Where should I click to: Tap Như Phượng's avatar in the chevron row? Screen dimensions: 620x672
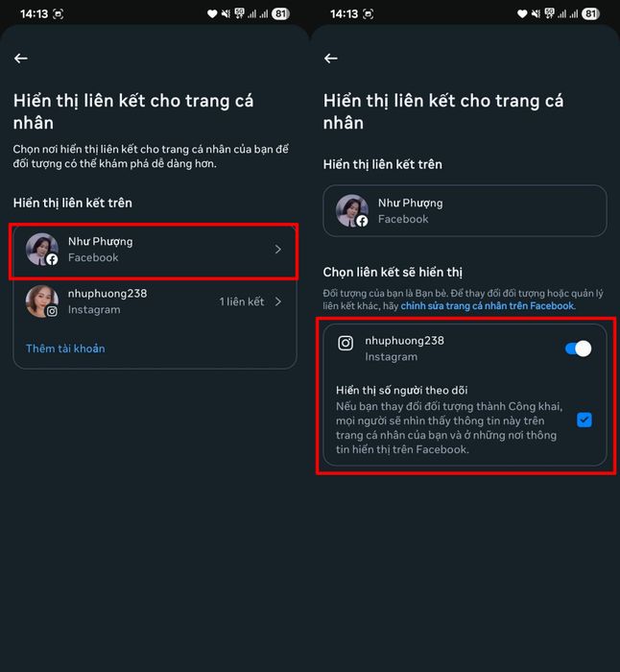tap(41, 248)
